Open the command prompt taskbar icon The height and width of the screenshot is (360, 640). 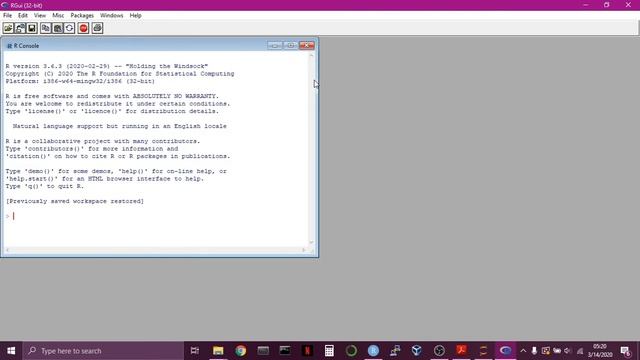285,351
